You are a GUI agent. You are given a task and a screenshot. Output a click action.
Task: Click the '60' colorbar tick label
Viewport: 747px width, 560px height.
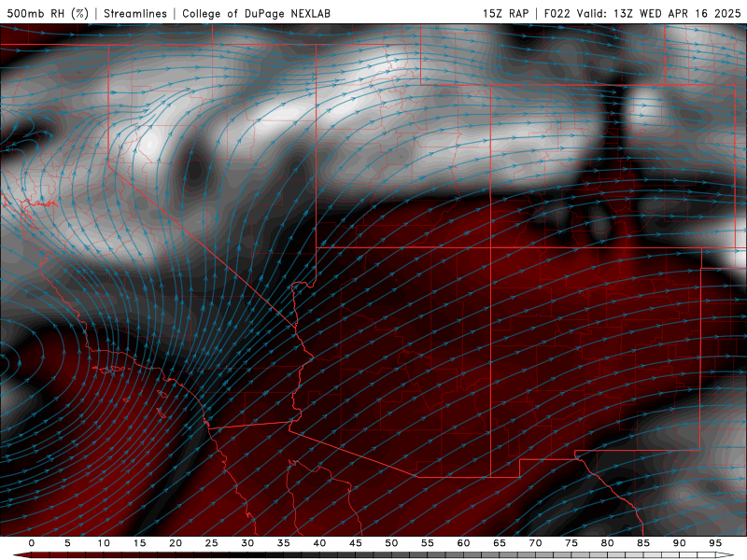coord(463,543)
